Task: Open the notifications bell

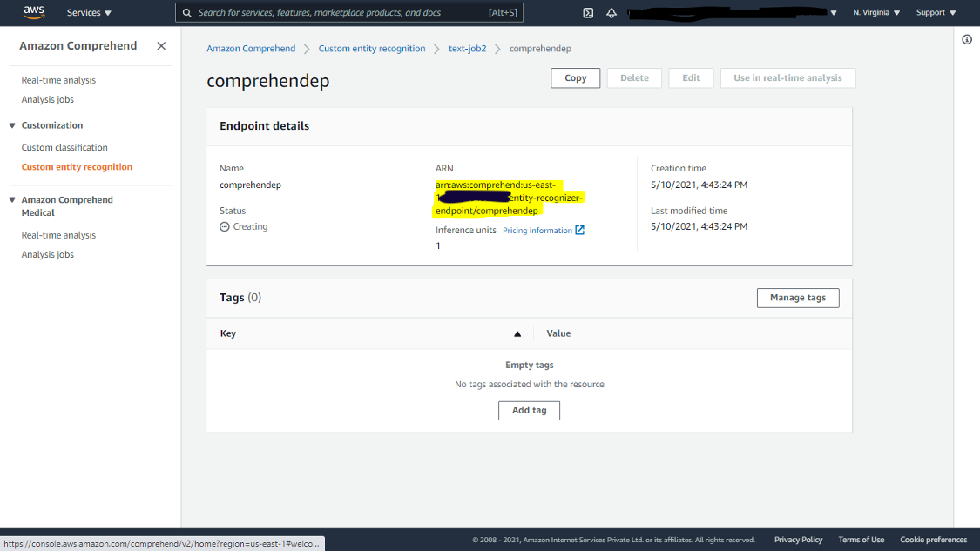Action: pyautogui.click(x=611, y=12)
